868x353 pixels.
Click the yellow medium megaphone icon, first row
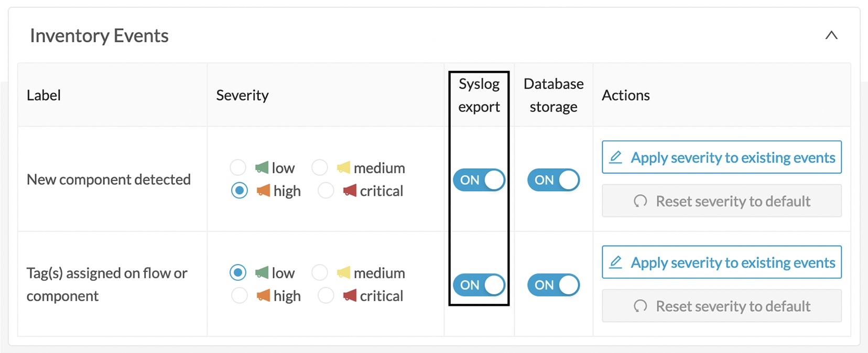tap(343, 168)
